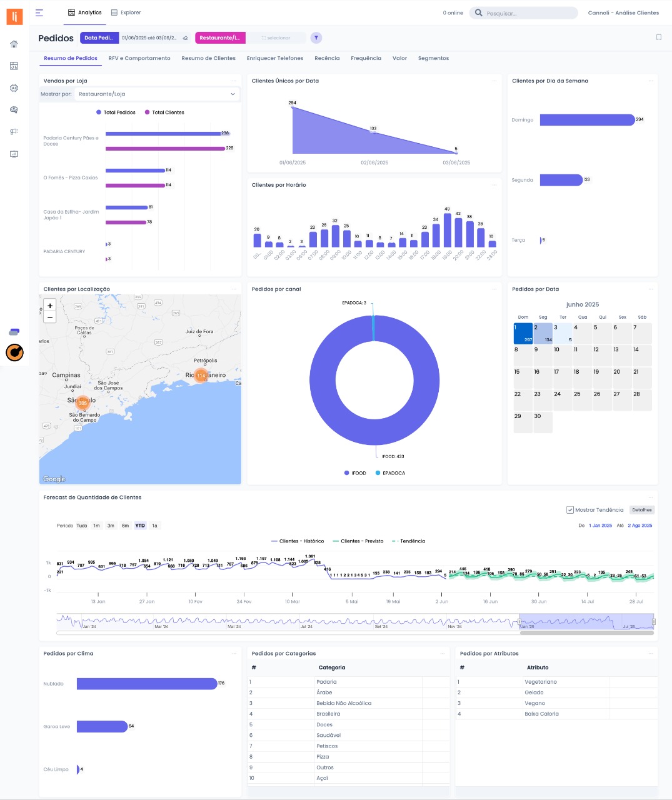This screenshot has width=672, height=800.
Task: Click the round filter funnel icon
Action: coord(316,38)
